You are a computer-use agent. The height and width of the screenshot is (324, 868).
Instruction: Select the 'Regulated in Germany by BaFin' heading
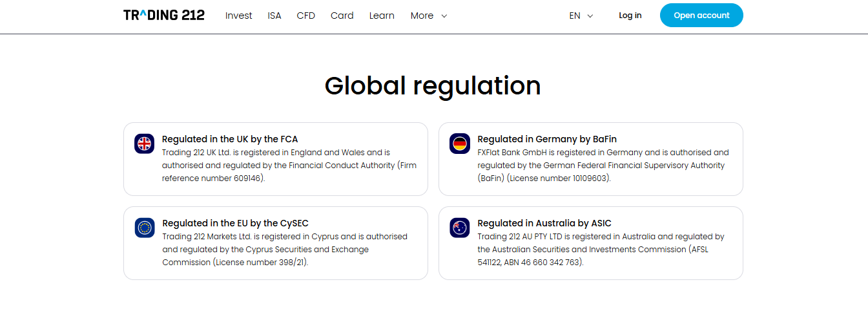pyautogui.click(x=547, y=139)
